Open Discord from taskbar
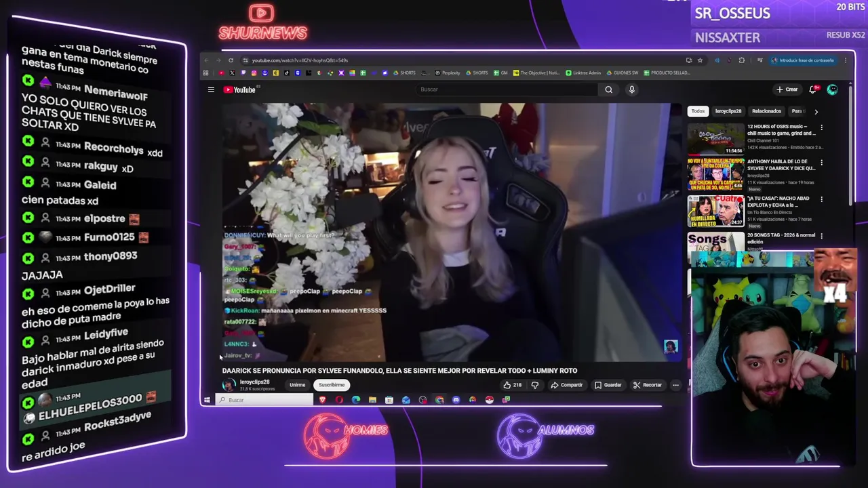Screen dimensions: 868x488 tap(456, 400)
